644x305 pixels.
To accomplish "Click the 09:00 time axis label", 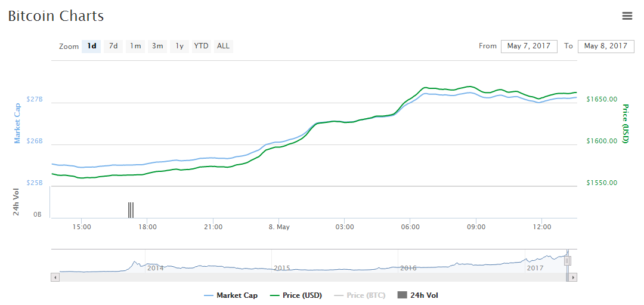I will 476,227.
